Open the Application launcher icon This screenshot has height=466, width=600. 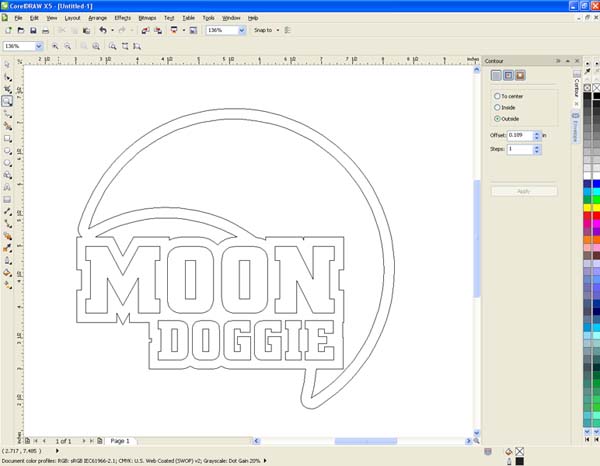(x=174, y=30)
